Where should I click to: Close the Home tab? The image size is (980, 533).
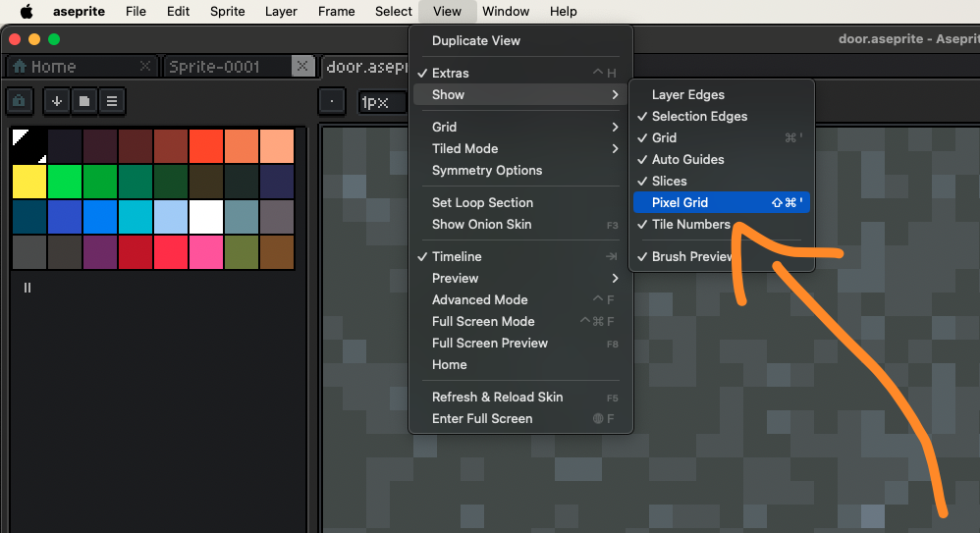pos(145,67)
